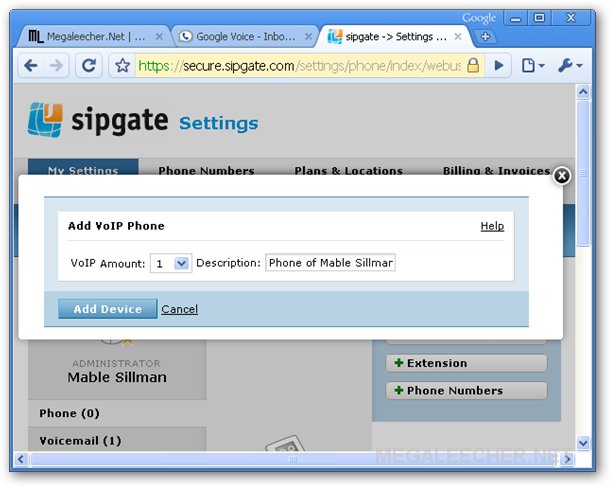Switch to the Megaleecher.Net tab
Image resolution: width=611 pixels, height=487 pixels.
(x=90, y=37)
